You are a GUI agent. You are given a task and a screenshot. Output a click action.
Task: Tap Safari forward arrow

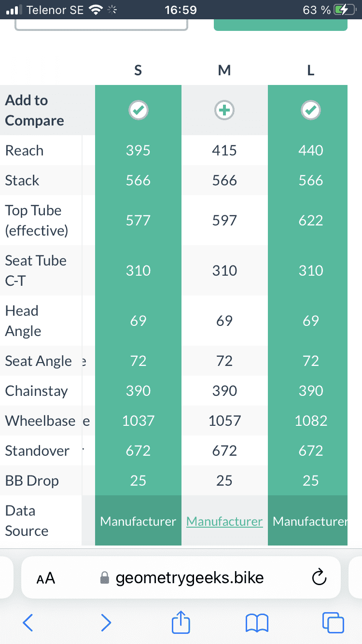106,623
